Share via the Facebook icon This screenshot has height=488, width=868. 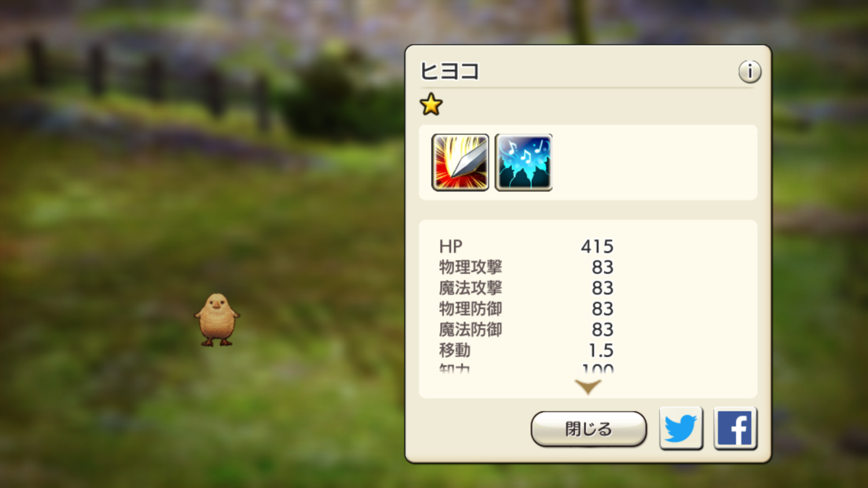735,428
